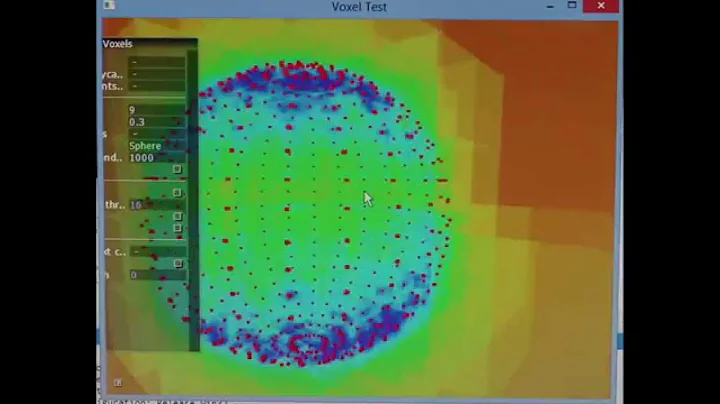Click the dash field beside 'yca..' label
The image size is (720, 404).
click(x=157, y=74)
